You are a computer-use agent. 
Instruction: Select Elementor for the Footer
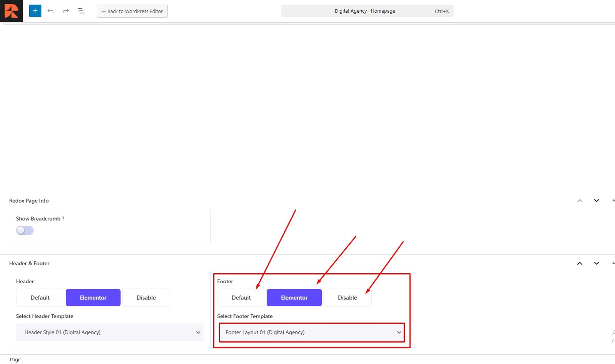coord(294,298)
